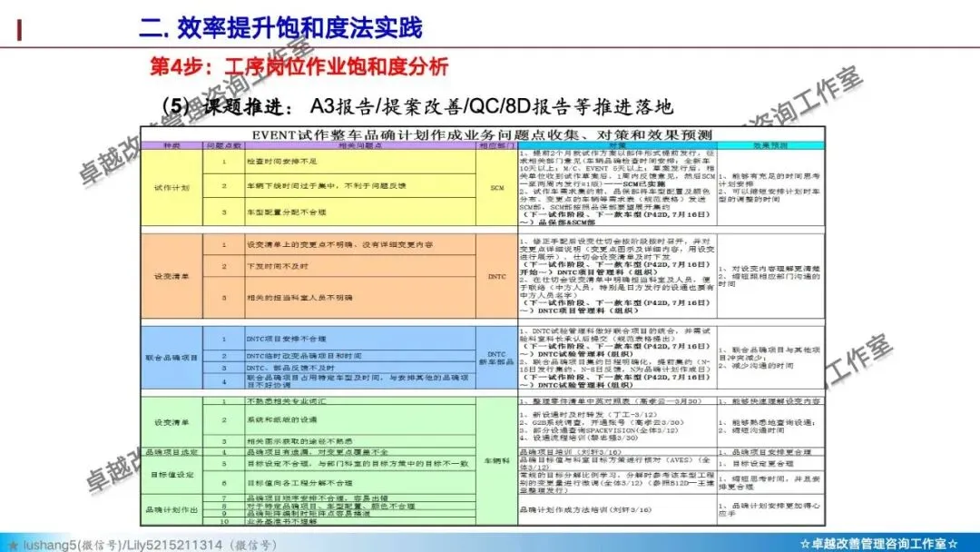Click the effect "能够熟悉地查询设通"
Viewport: 980px width, 552px height.
(767, 422)
